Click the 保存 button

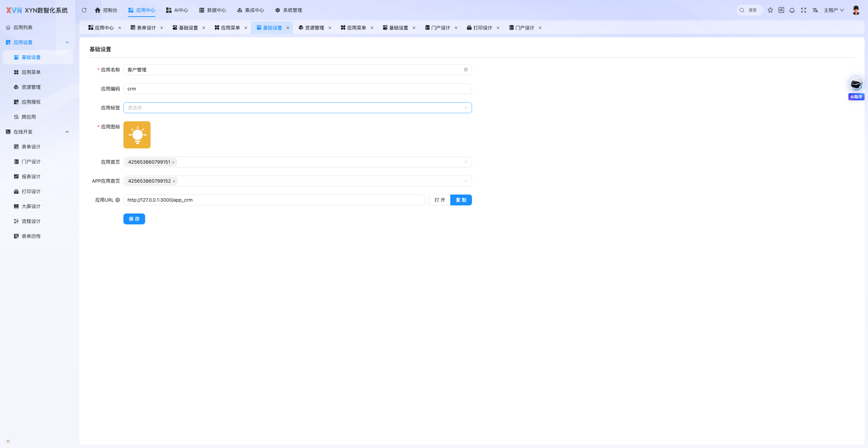[134, 219]
